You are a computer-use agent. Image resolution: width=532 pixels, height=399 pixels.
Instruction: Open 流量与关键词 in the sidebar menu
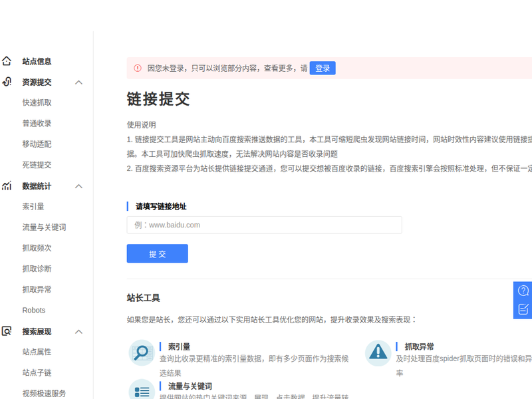[44, 227]
